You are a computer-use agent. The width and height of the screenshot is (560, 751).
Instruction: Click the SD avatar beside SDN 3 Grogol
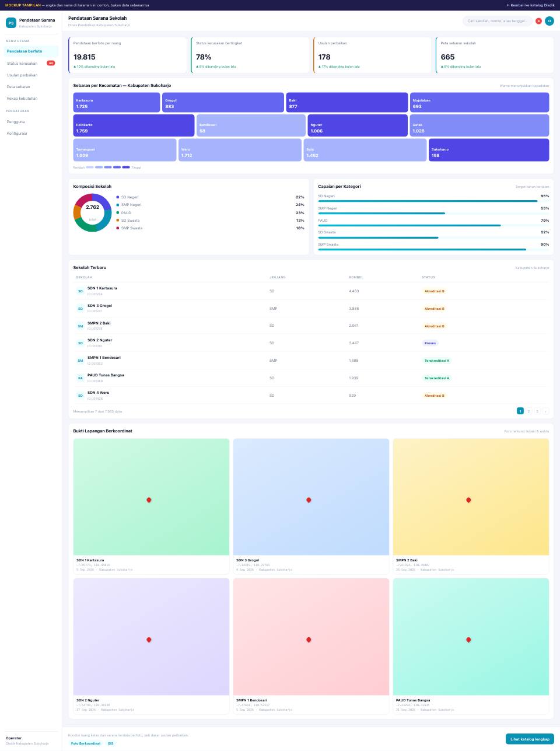pyautogui.click(x=80, y=309)
